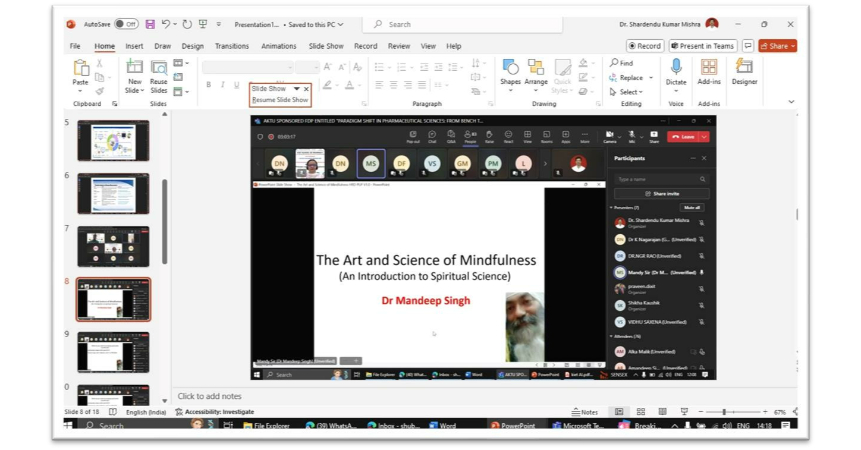Adjust the zoom slider in status bar
This screenshot has height=450, width=861.
(726, 412)
